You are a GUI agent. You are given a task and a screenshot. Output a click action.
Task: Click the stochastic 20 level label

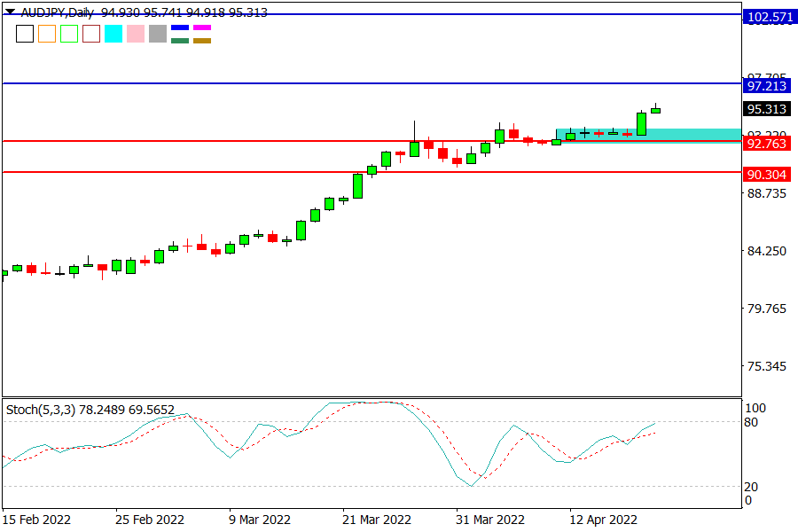click(x=751, y=487)
